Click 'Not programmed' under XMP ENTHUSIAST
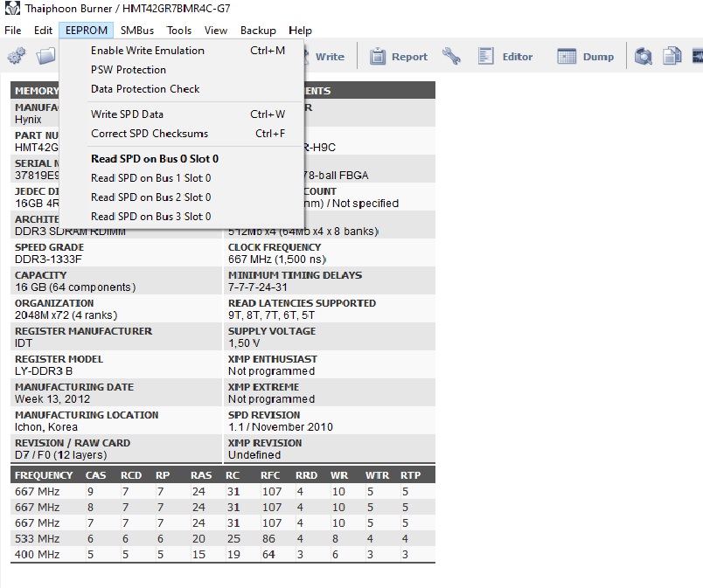The image size is (703, 588). click(x=271, y=371)
